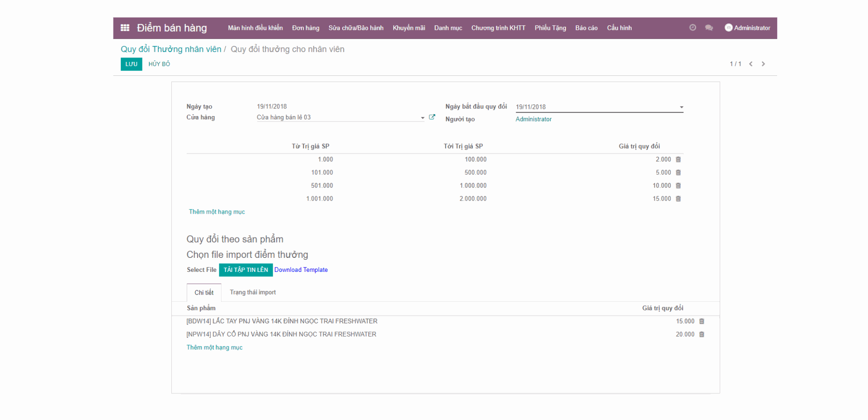Open the Chương trình KHTT menu
The image size is (868, 420).
498,28
